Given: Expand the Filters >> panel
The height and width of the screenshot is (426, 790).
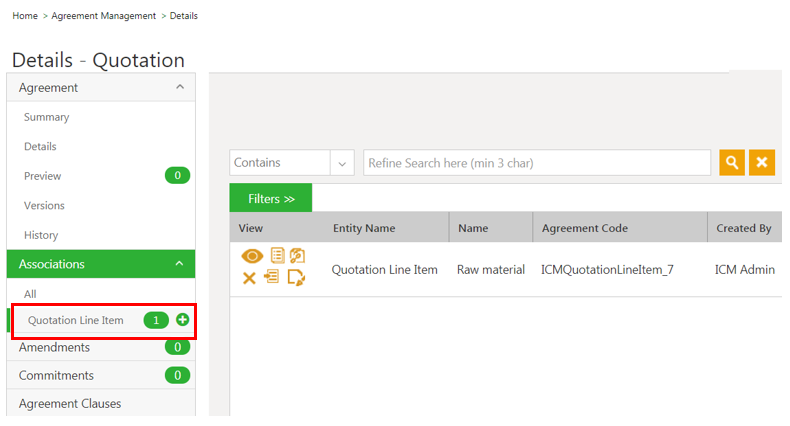Looking at the screenshot, I should 271,199.
